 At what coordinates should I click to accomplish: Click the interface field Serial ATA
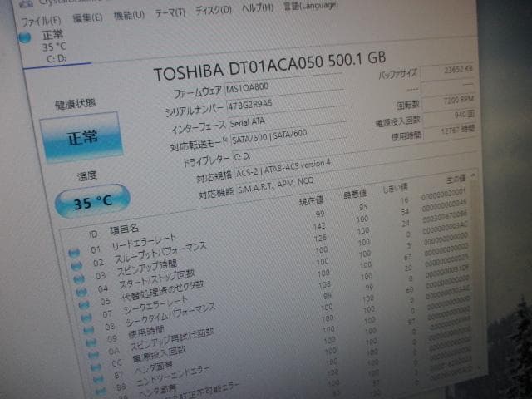coord(288,120)
